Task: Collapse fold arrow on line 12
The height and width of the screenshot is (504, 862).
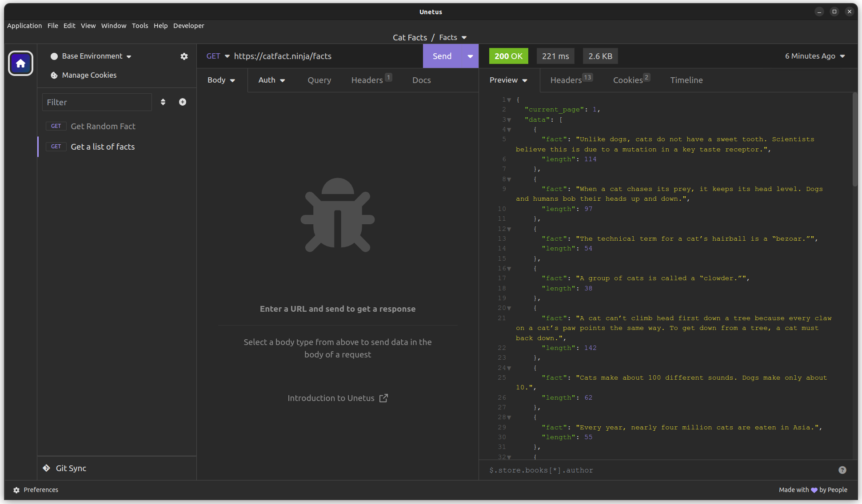Action: coord(509,229)
